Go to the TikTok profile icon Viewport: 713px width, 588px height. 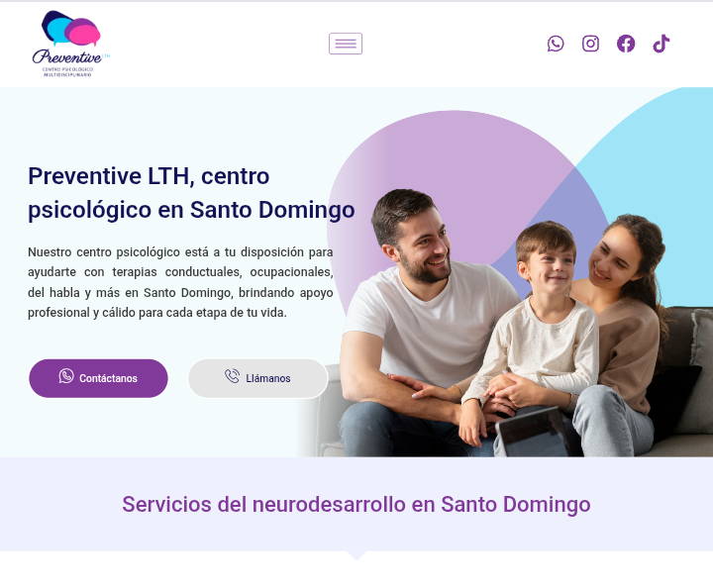[661, 44]
